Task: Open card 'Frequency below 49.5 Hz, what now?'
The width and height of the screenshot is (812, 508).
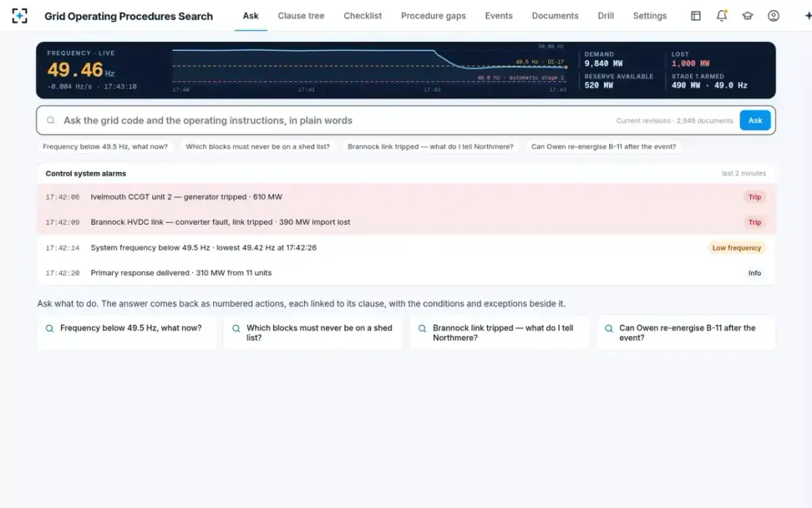Action: (127, 333)
